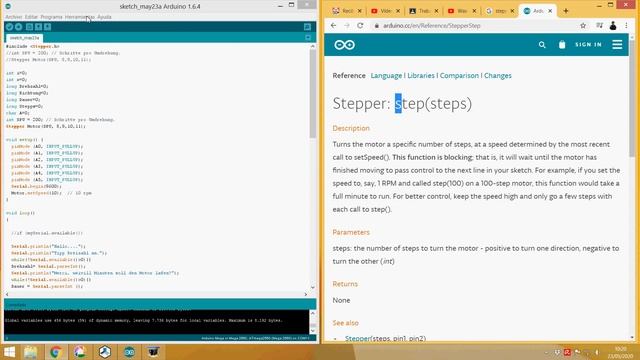Click the Changes reference link
640x360 pixels.
pos(498,76)
